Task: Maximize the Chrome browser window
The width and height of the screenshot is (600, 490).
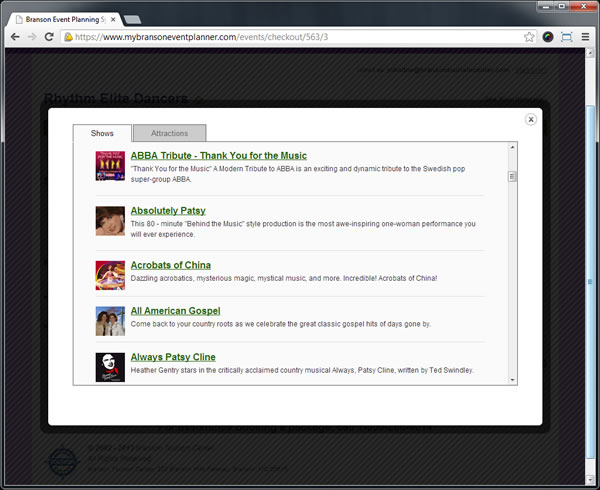Action: 562,6
